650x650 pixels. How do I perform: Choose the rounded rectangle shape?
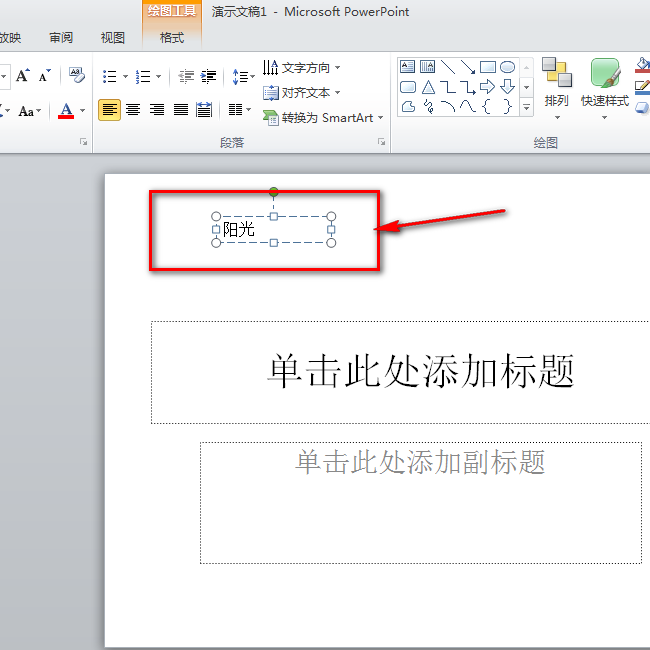click(x=408, y=87)
